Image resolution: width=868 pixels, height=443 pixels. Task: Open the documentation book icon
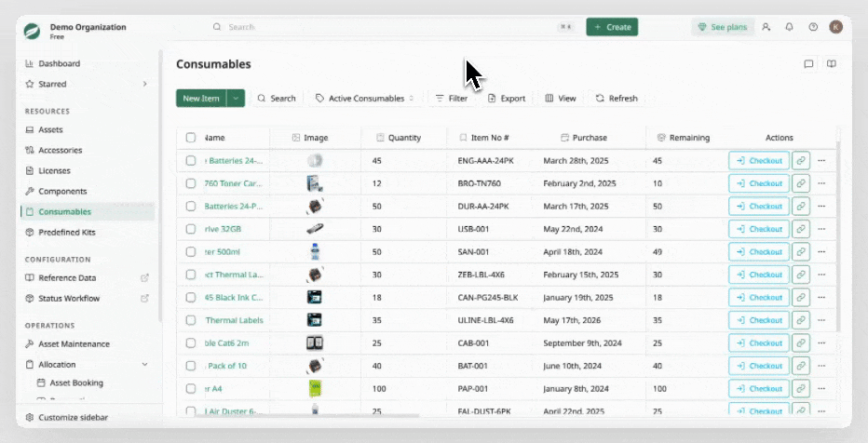point(831,64)
